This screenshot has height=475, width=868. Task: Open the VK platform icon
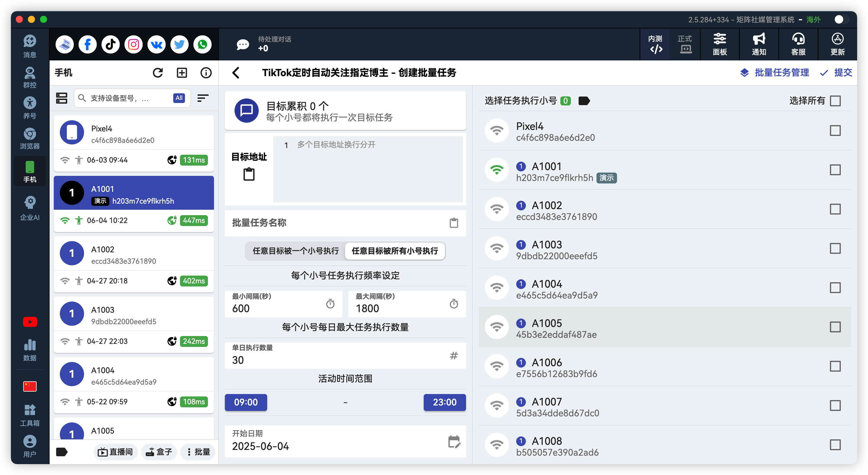(156, 44)
